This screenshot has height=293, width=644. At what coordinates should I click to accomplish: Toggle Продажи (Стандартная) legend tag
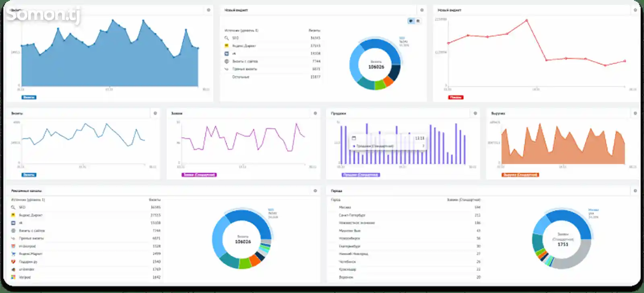(x=361, y=175)
